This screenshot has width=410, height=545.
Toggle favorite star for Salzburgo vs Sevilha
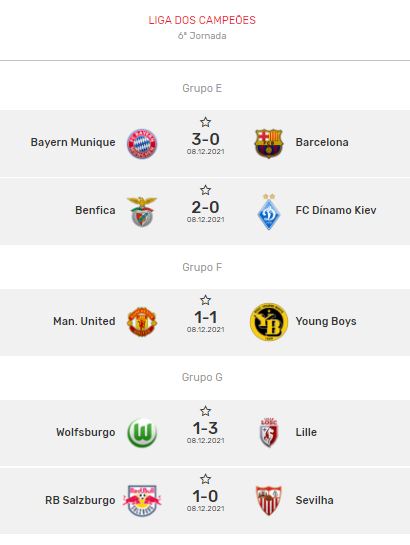205,479
